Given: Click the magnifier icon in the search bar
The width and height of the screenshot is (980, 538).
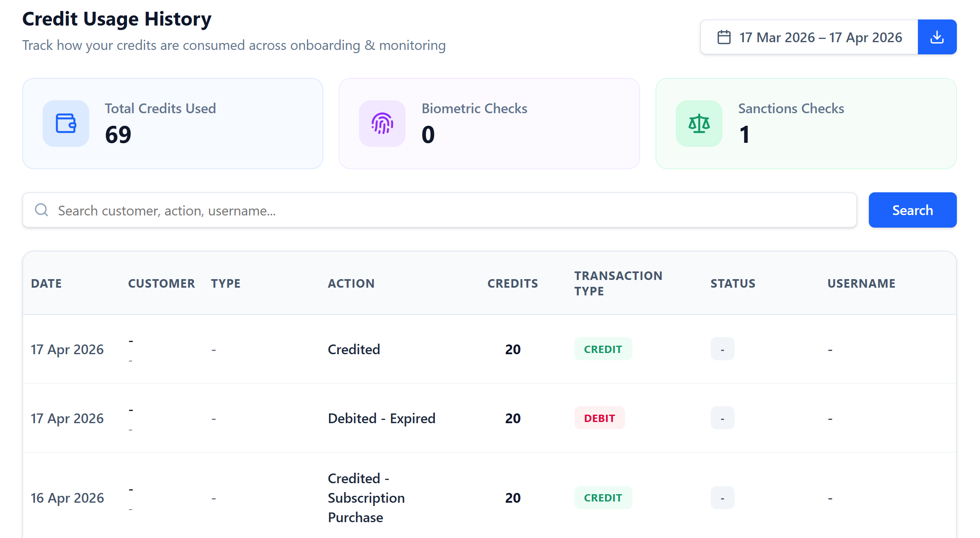Looking at the screenshot, I should (x=41, y=210).
